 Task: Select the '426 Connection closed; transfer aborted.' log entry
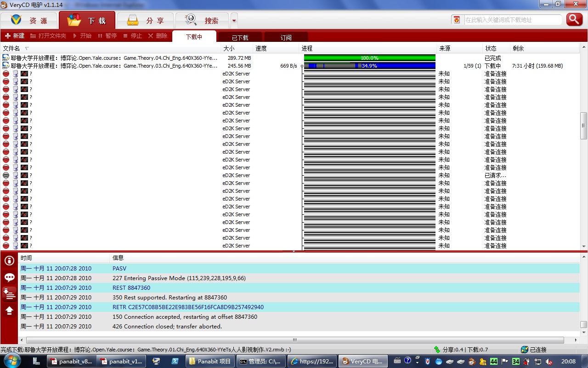[x=299, y=326]
